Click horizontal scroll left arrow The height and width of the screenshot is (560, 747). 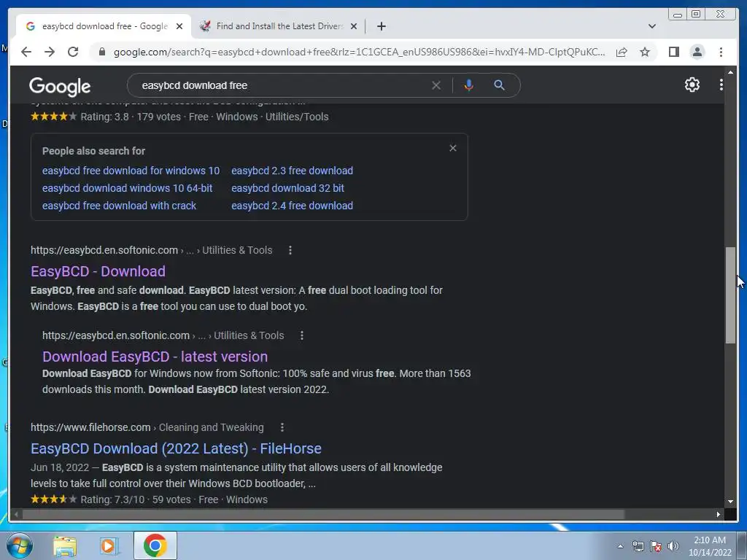[x=16, y=514]
